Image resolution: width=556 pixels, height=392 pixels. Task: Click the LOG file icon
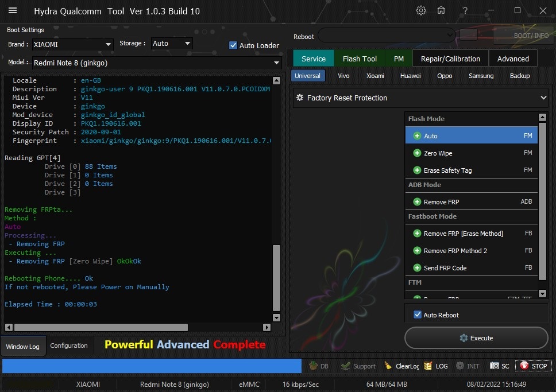(428, 366)
